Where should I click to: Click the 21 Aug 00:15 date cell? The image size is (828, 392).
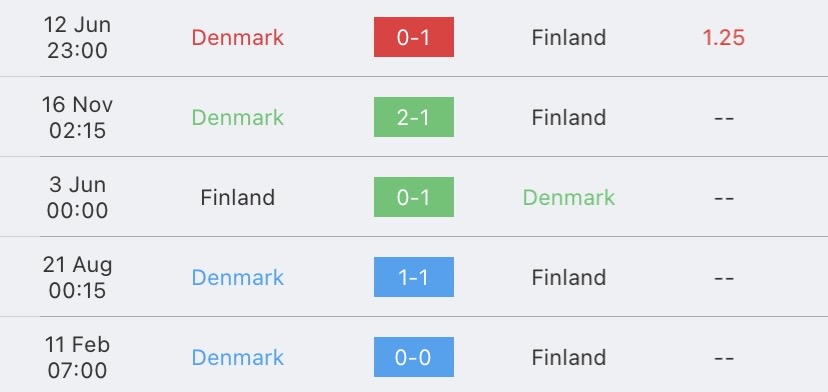click(77, 277)
